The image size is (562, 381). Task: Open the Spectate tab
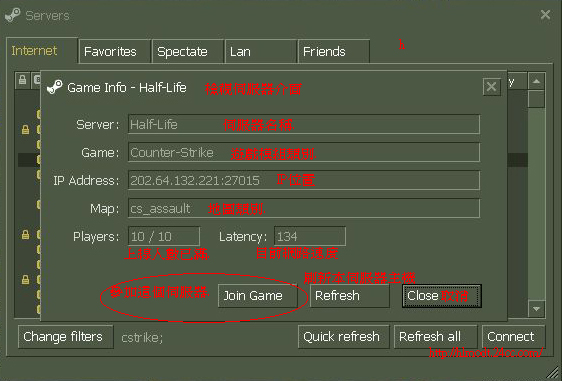click(187, 52)
